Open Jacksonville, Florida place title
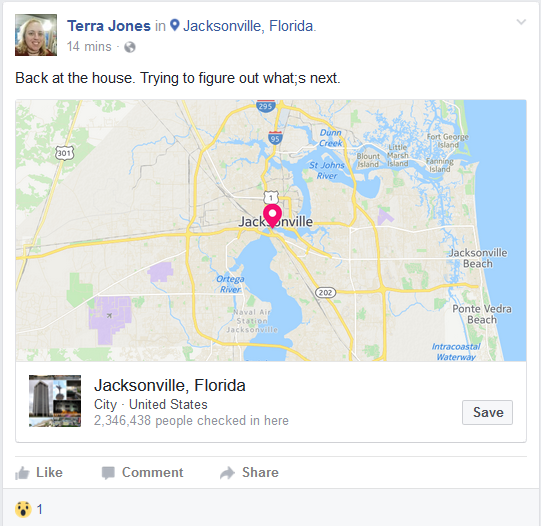Viewport: 541px width, 526px height. click(x=170, y=385)
